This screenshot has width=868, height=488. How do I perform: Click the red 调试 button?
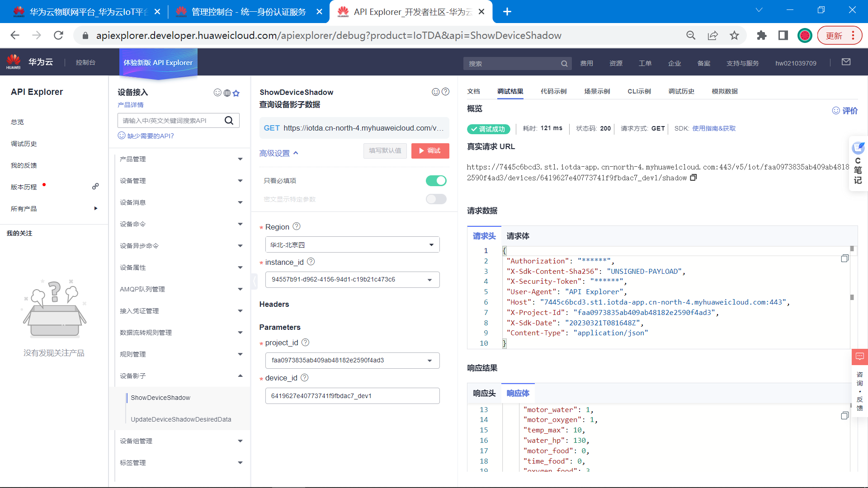pos(430,151)
